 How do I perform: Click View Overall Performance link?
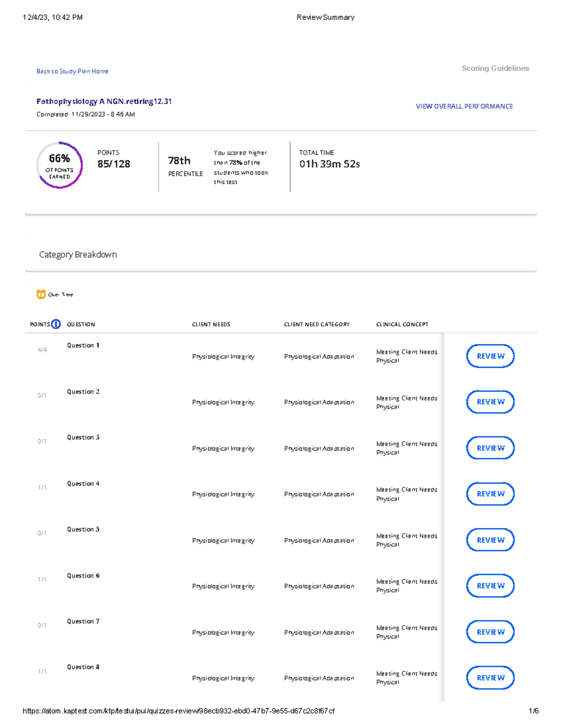pos(464,106)
